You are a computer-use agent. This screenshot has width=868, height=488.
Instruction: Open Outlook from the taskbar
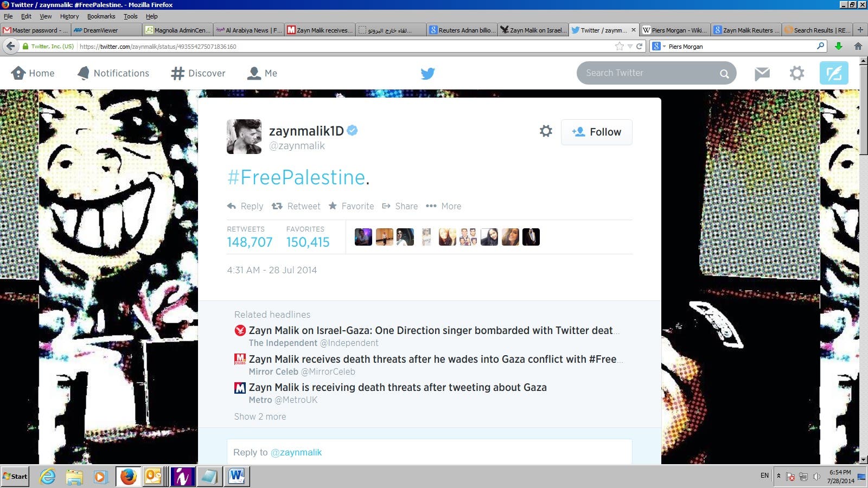[x=154, y=477]
